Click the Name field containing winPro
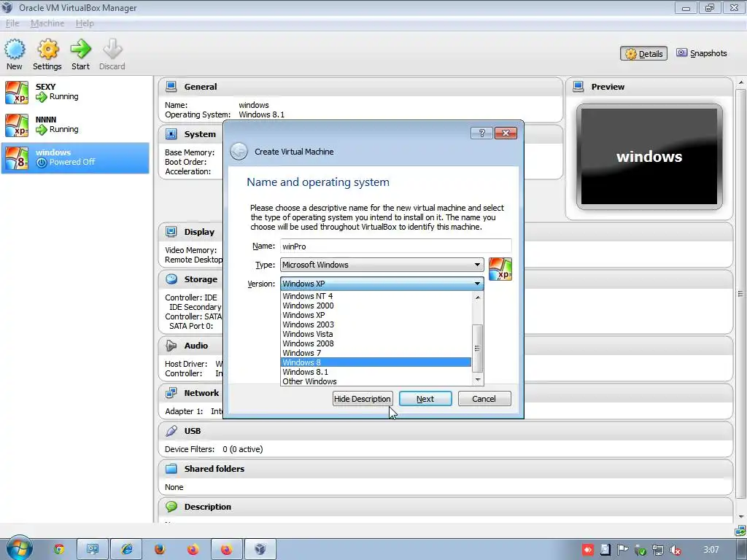This screenshot has width=747, height=560. pos(396,246)
